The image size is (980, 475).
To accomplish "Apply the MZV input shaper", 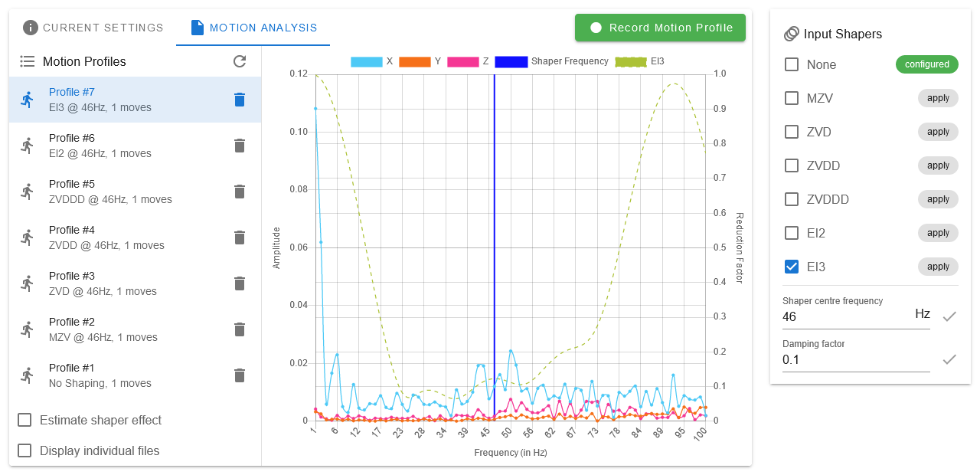I will click(x=938, y=98).
